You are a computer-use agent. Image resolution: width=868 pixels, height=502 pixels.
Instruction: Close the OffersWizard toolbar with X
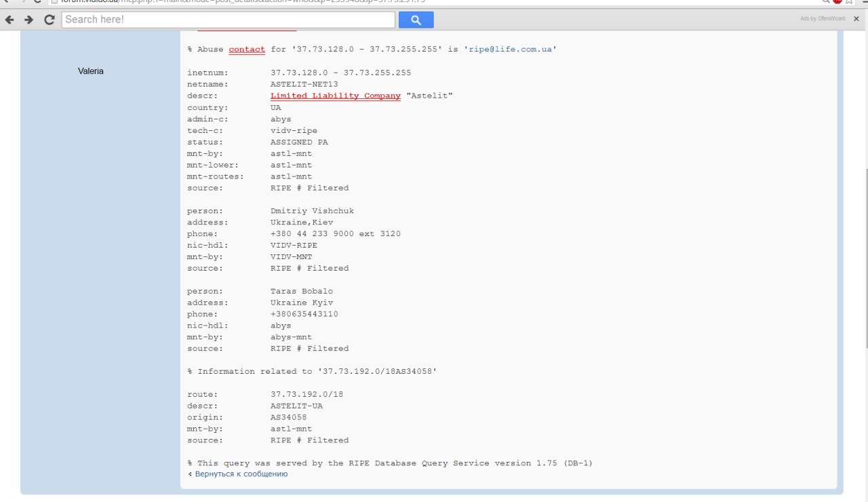[856, 18]
